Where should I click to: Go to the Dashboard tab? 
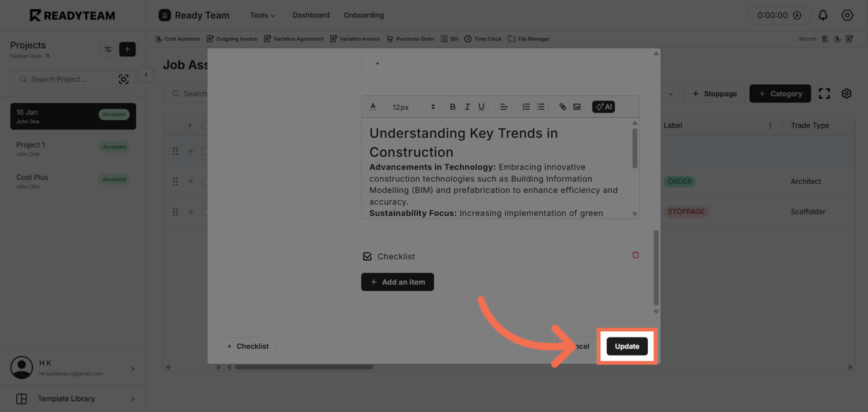[311, 15]
